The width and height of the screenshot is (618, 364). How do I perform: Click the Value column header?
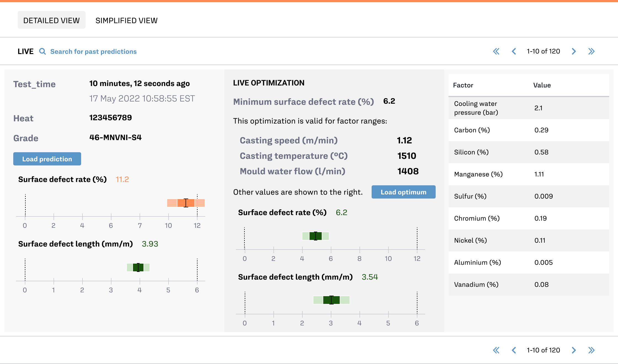pos(542,85)
